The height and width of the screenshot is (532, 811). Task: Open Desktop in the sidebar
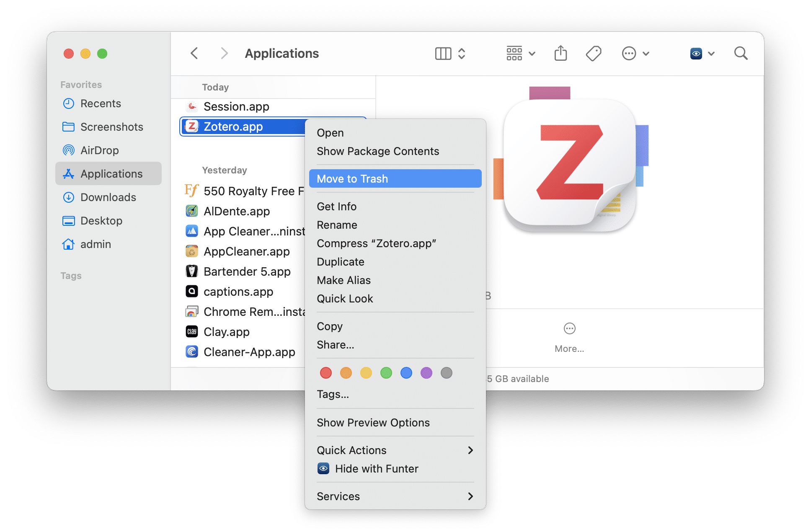click(108, 221)
